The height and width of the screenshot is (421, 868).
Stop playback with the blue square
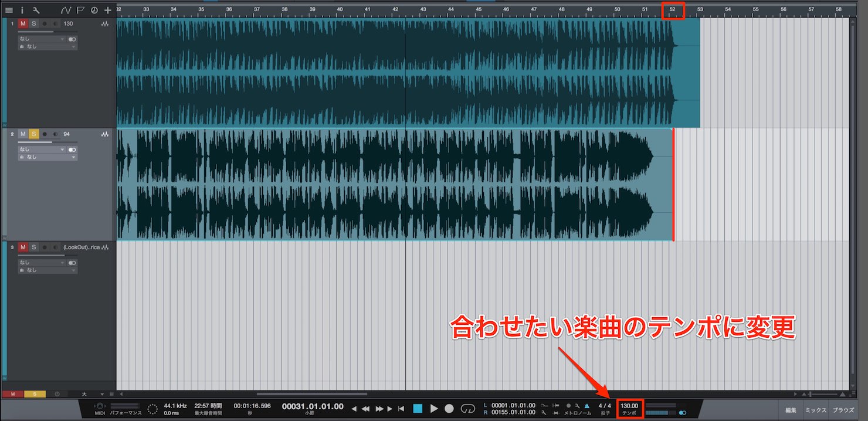[x=418, y=409]
